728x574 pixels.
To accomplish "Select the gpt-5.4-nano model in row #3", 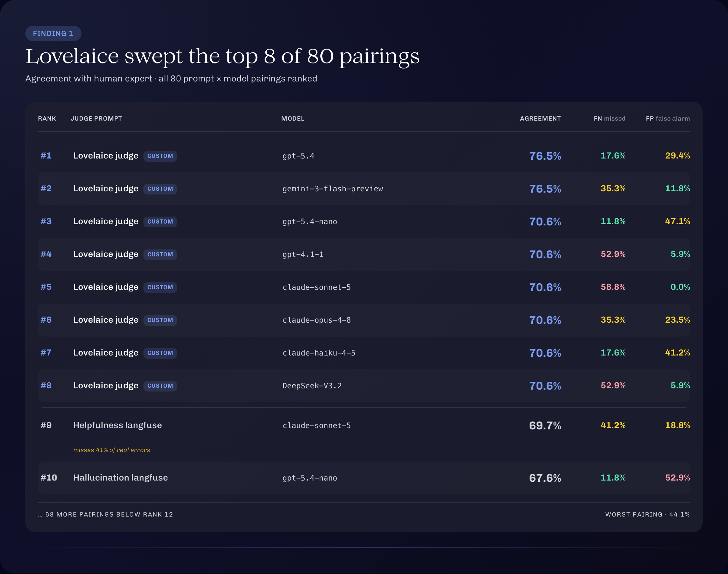I will coord(310,222).
